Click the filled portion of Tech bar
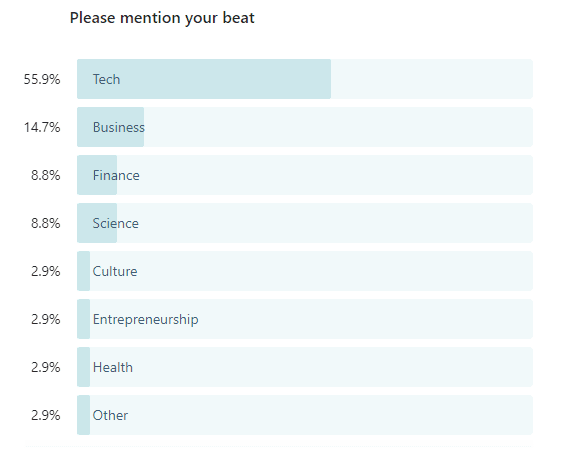 click(204, 79)
